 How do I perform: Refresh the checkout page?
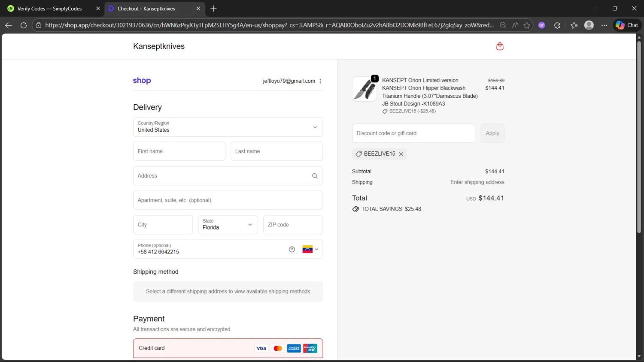pyautogui.click(x=24, y=25)
